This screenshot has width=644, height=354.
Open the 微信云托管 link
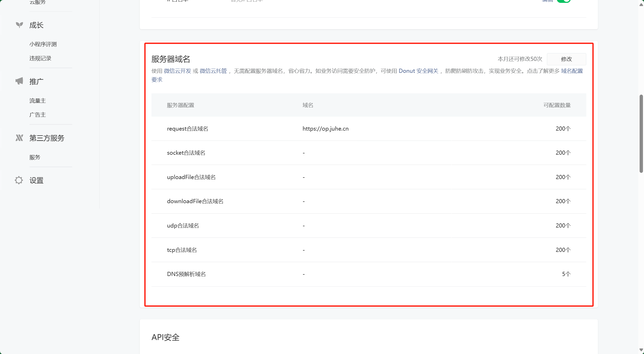click(213, 71)
